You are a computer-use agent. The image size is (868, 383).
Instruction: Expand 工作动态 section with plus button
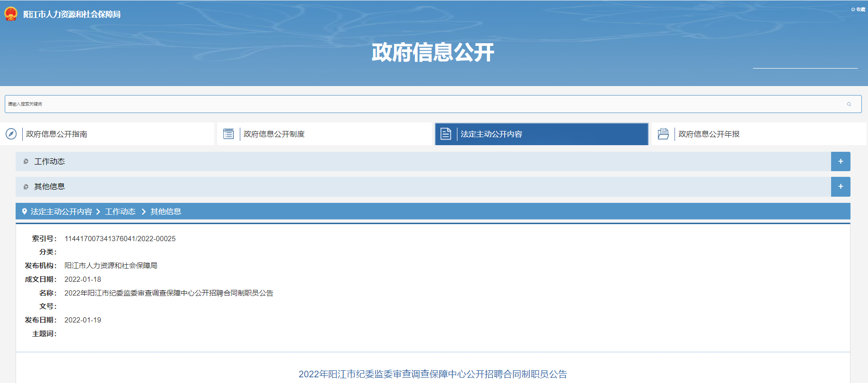click(840, 161)
